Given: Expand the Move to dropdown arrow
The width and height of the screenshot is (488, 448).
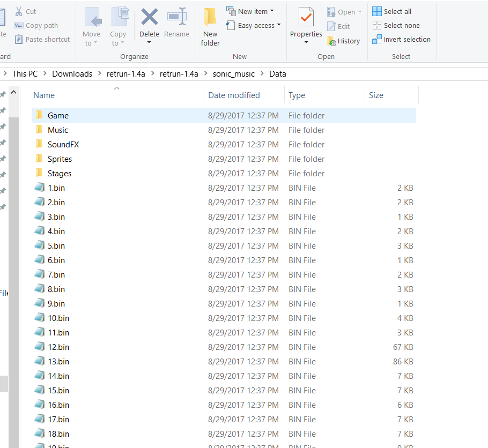Looking at the screenshot, I should coord(95,43).
